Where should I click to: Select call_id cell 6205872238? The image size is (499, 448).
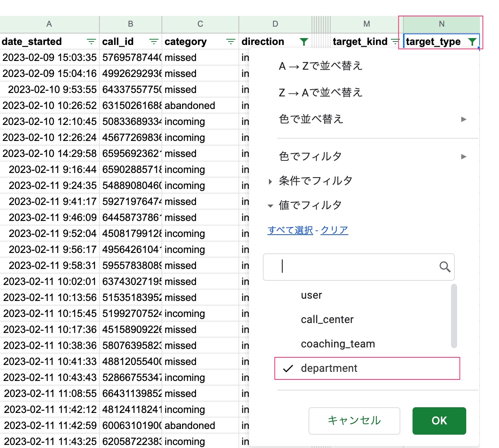(x=131, y=442)
